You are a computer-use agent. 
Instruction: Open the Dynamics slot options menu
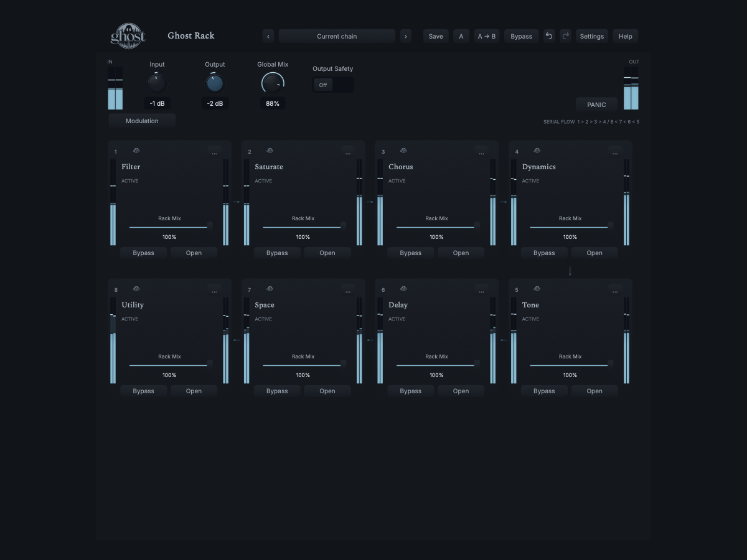point(615,152)
